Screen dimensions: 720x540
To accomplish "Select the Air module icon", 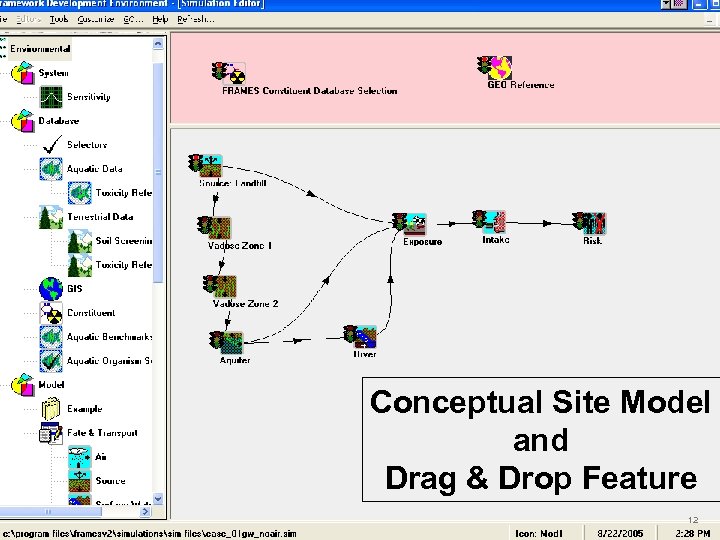I will tap(79, 457).
